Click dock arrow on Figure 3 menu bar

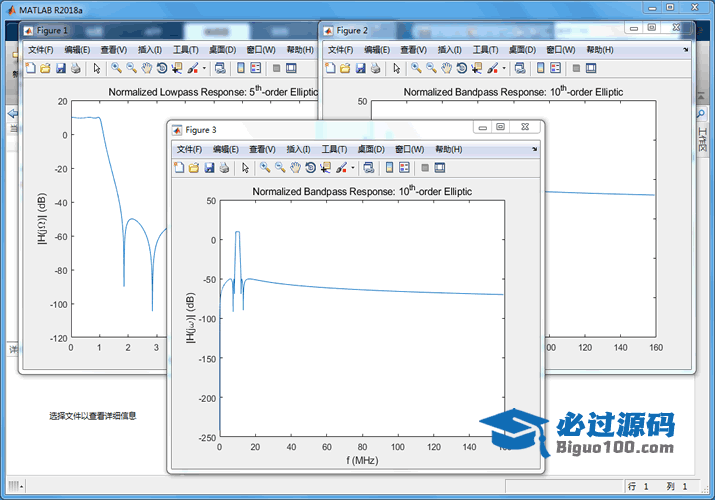(534, 149)
